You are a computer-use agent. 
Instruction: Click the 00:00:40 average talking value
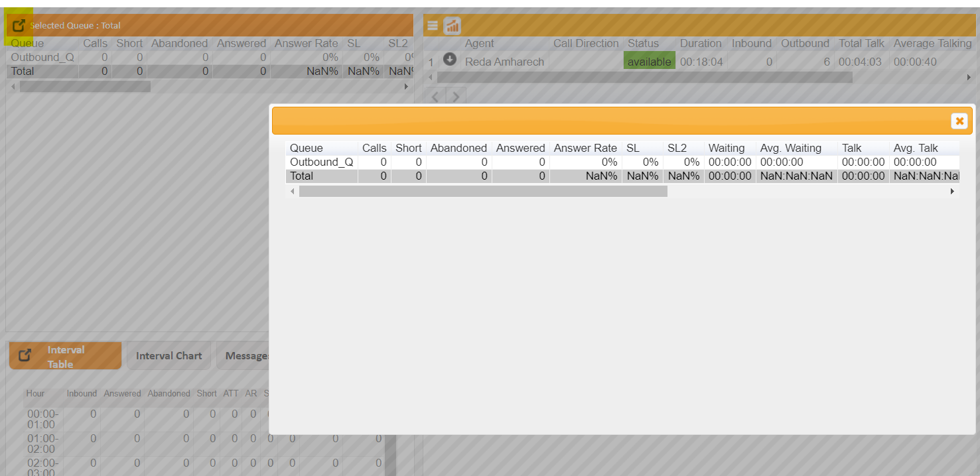click(x=915, y=62)
